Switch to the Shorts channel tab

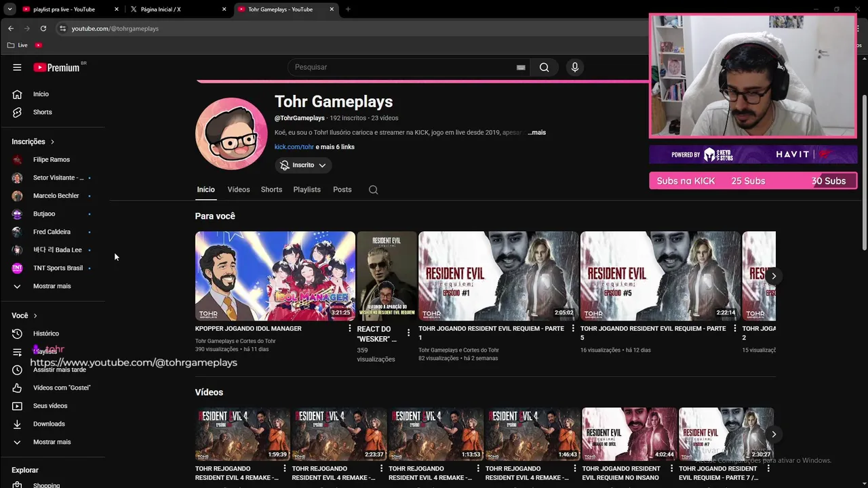271,190
